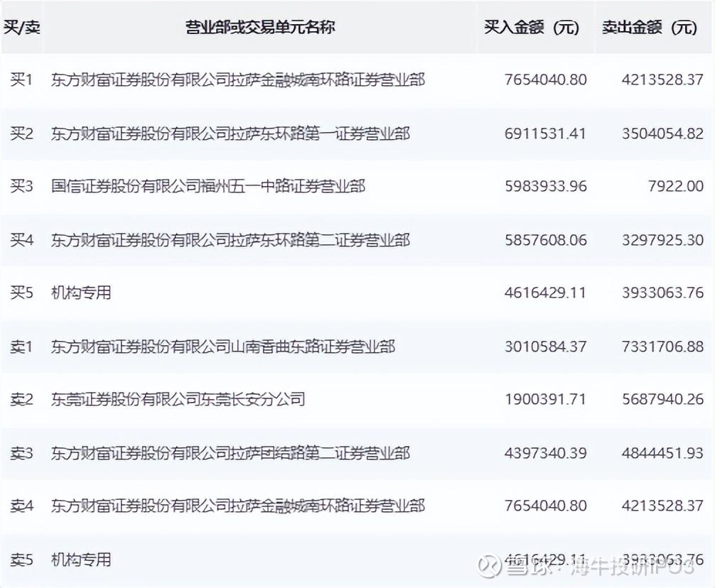715x588 pixels.
Task: Click sell amount 4213528.37 in 卖4 row
Action: (x=662, y=506)
